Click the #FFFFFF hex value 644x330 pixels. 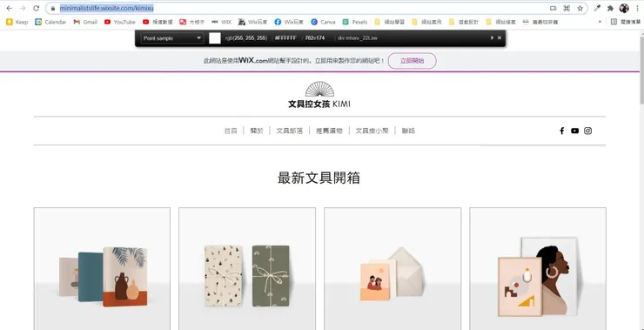[x=285, y=38]
